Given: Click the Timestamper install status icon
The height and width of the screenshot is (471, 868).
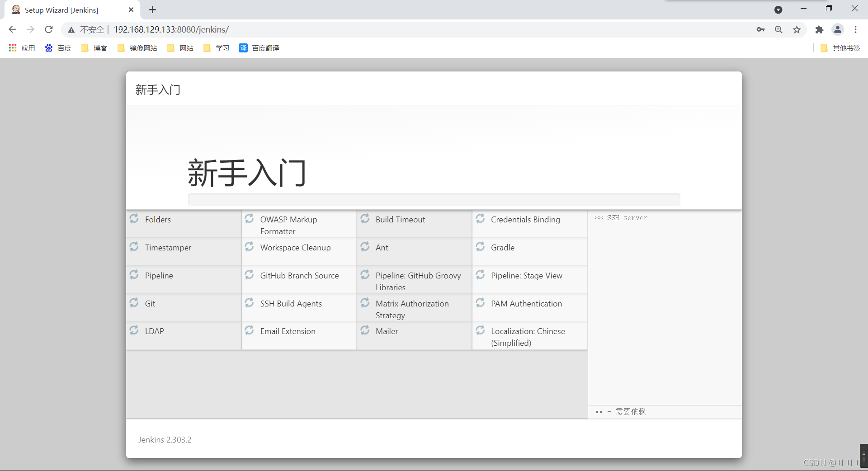Looking at the screenshot, I should click(134, 247).
